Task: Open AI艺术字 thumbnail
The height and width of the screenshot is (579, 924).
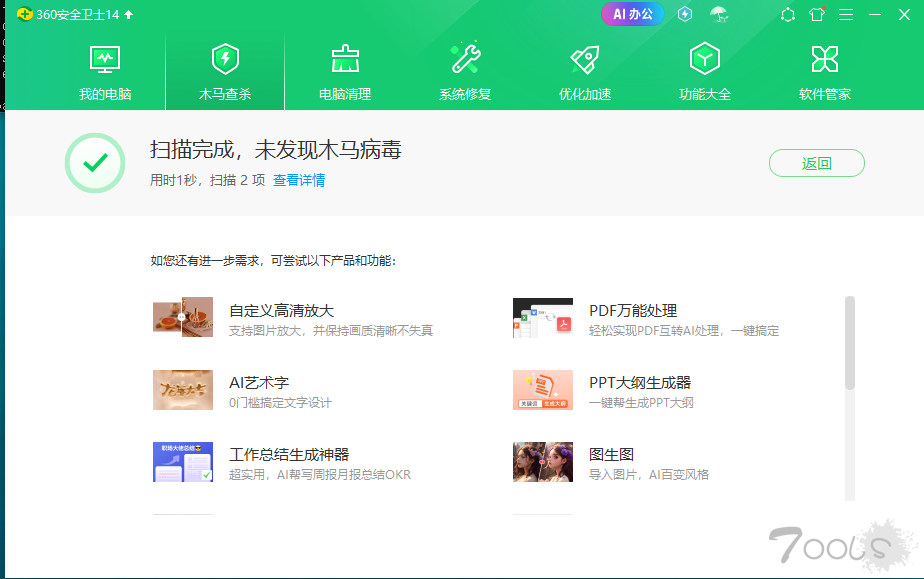Action: [x=183, y=390]
